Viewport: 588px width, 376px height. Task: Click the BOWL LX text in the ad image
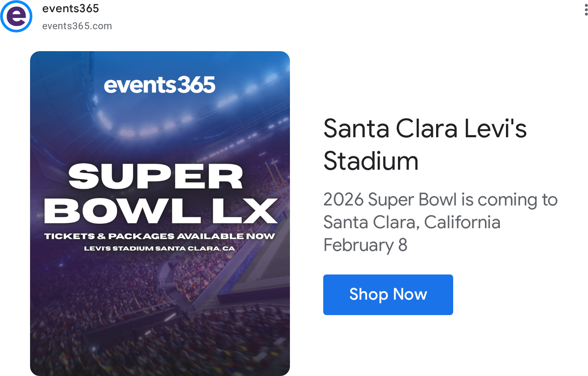pyautogui.click(x=161, y=211)
